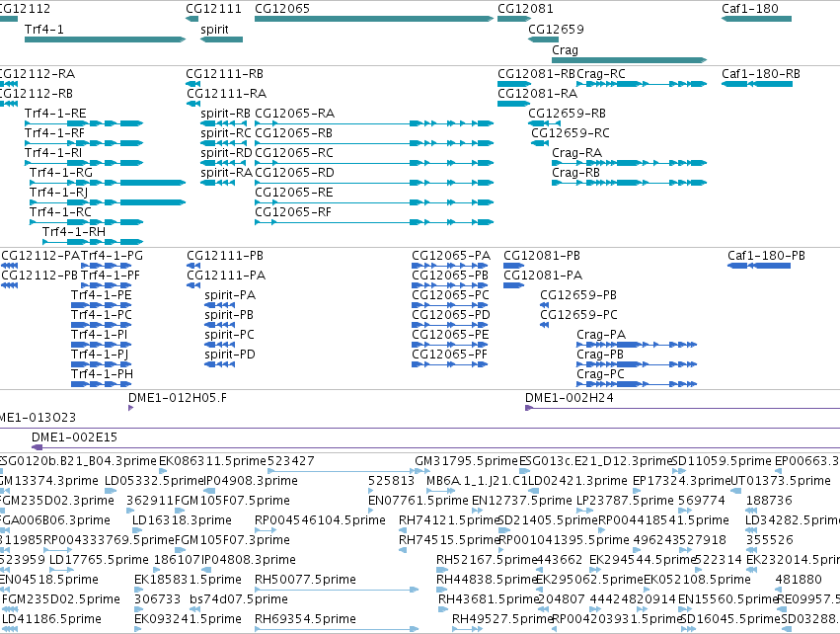Click the 'Trf4-1-RE' transcript label
Image resolution: width=840 pixels, height=634 pixels.
pos(55,114)
